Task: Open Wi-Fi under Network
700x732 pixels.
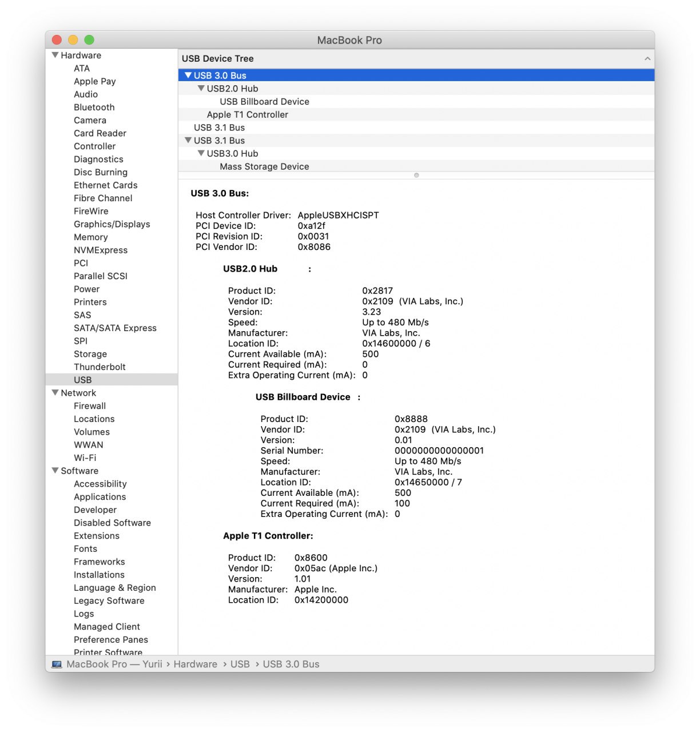Action: (x=85, y=458)
